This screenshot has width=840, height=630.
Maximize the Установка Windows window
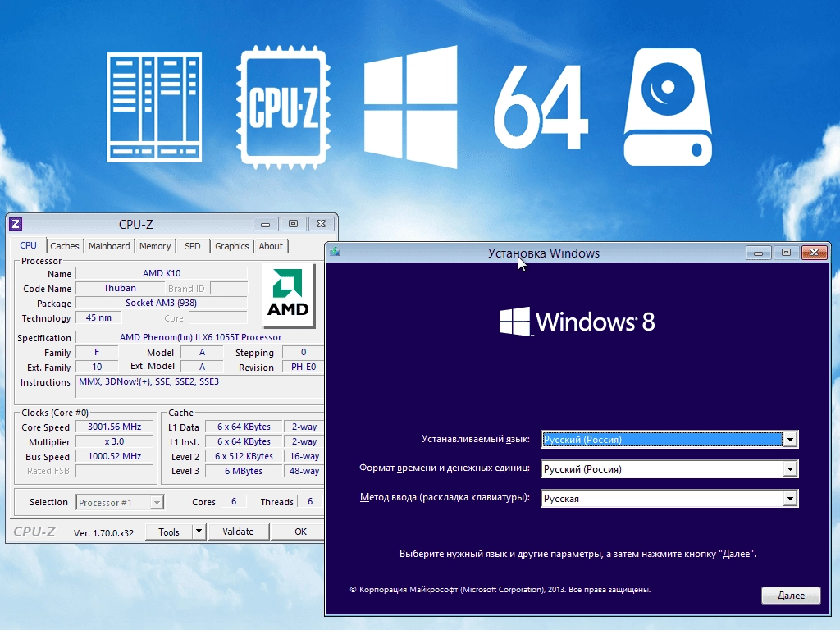786,253
